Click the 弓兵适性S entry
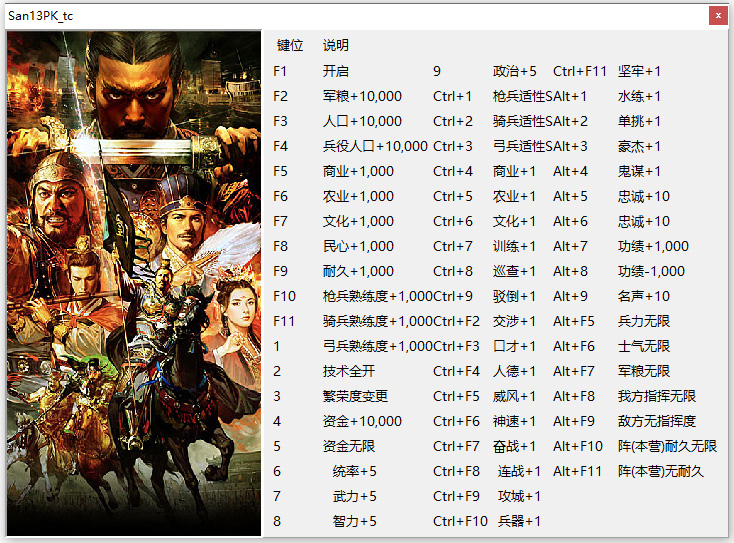Image resolution: width=734 pixels, height=543 pixels. 522,147
